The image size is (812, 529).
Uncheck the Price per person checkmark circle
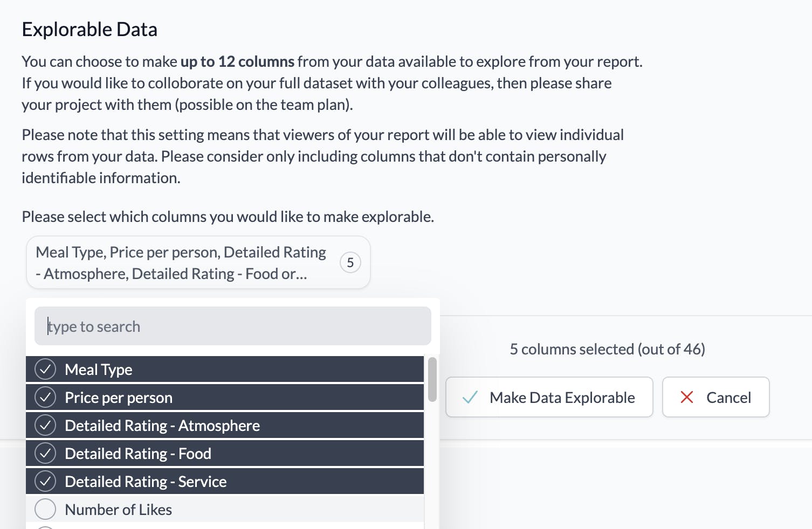[x=45, y=398]
